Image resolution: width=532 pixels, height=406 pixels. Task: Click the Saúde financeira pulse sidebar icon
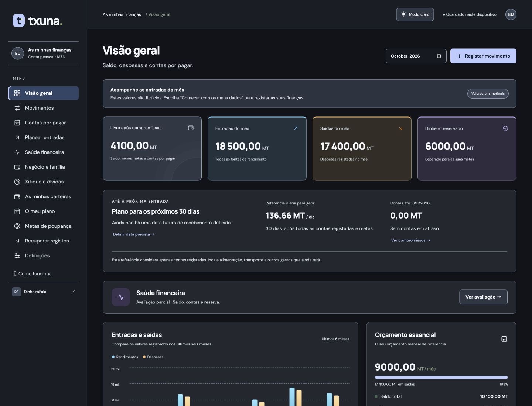(x=17, y=152)
